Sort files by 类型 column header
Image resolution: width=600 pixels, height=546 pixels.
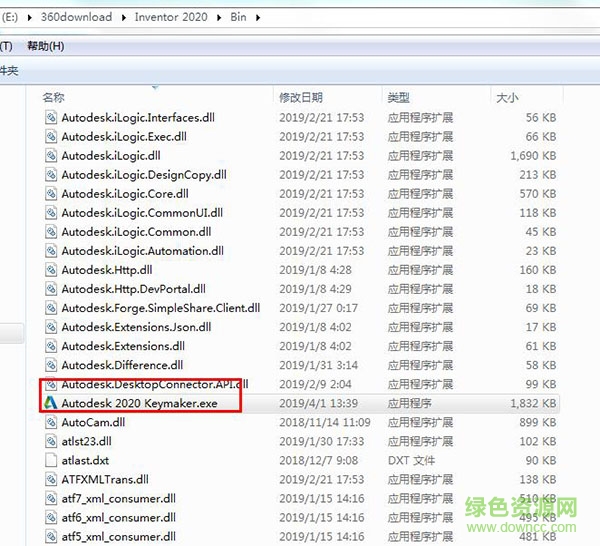tap(398, 98)
